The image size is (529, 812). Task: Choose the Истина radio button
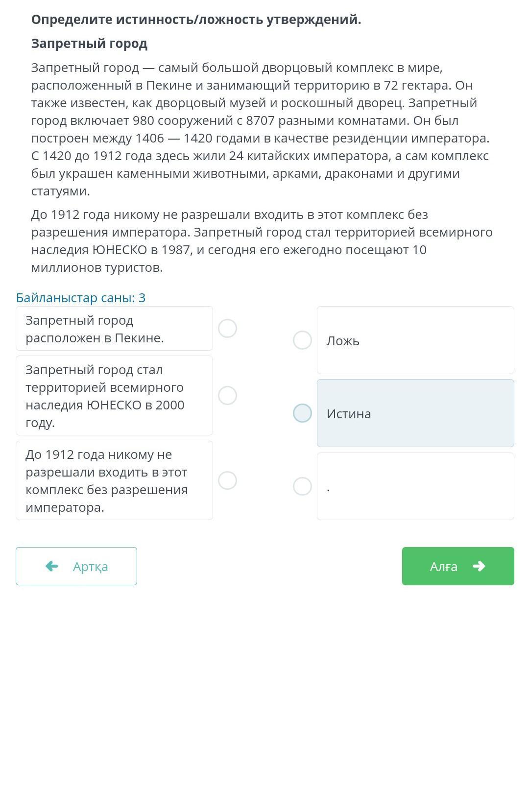coord(302,413)
